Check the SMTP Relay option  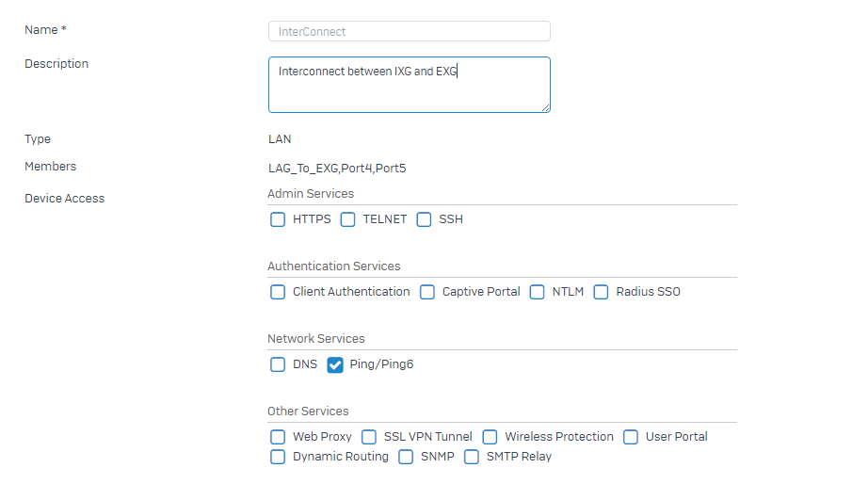pyautogui.click(x=472, y=458)
